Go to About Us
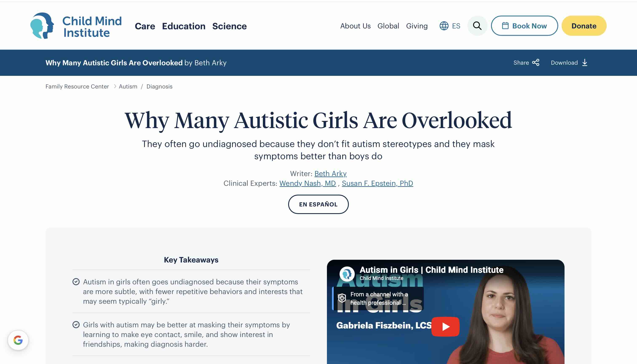 pos(355,26)
